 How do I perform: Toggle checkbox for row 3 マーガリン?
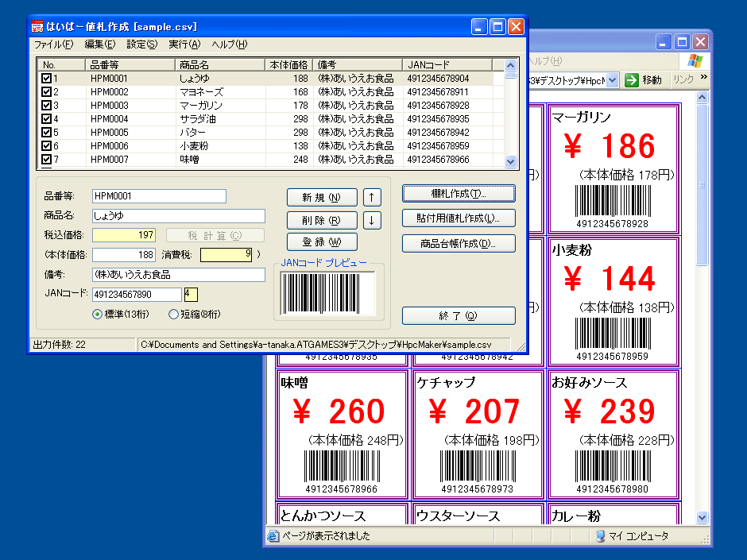46,105
